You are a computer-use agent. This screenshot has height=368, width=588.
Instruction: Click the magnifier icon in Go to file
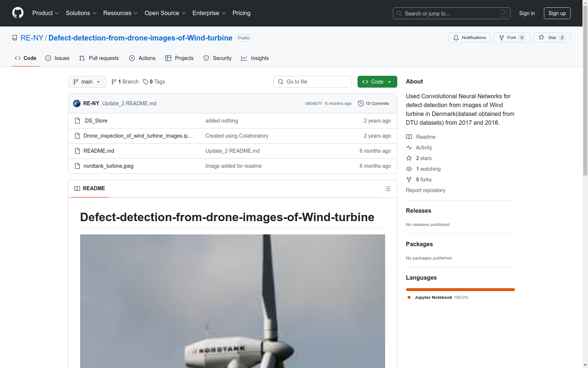click(x=281, y=82)
